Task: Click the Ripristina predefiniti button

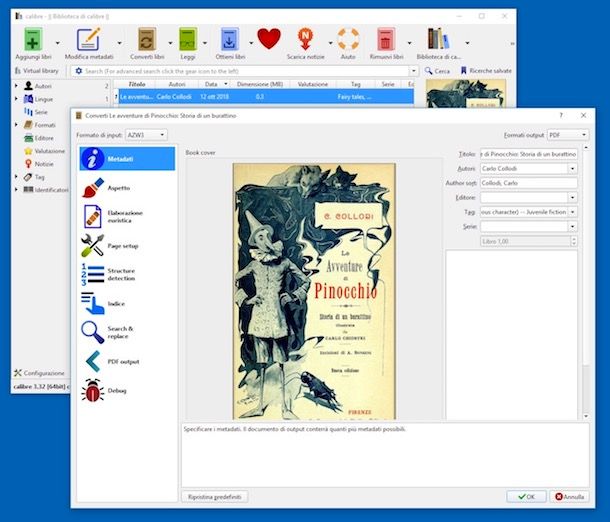Action: point(214,497)
